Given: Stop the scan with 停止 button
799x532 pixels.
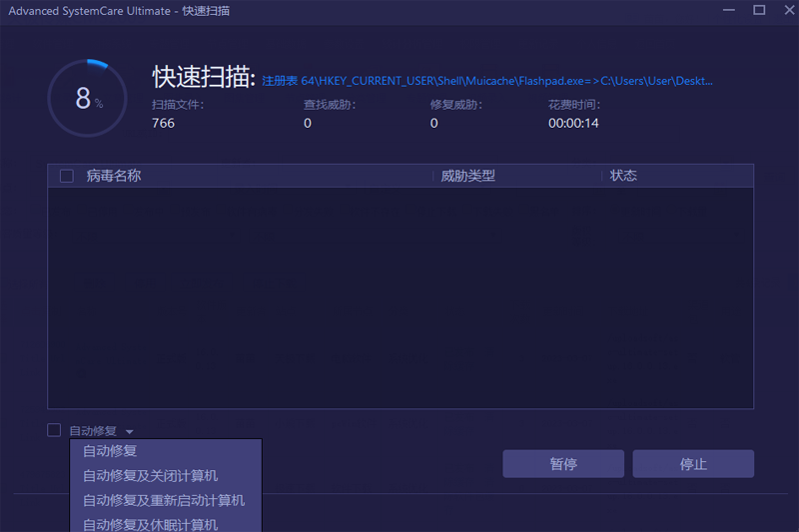Looking at the screenshot, I should [x=693, y=464].
